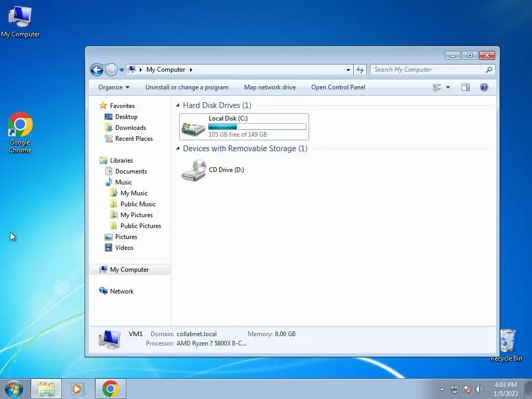The height and width of the screenshot is (399, 532).
Task: Click Windows Explorer taskbar icon
Action: pos(46,389)
